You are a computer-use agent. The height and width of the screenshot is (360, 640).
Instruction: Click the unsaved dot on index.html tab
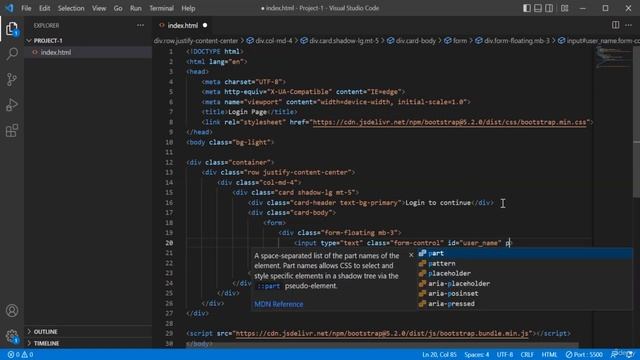[205, 25]
